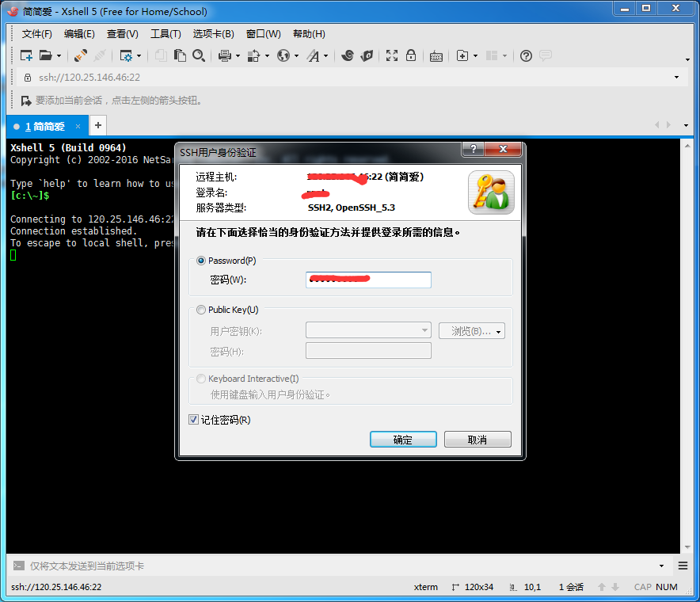
Task: Click the globe encoding icon
Action: click(283, 55)
